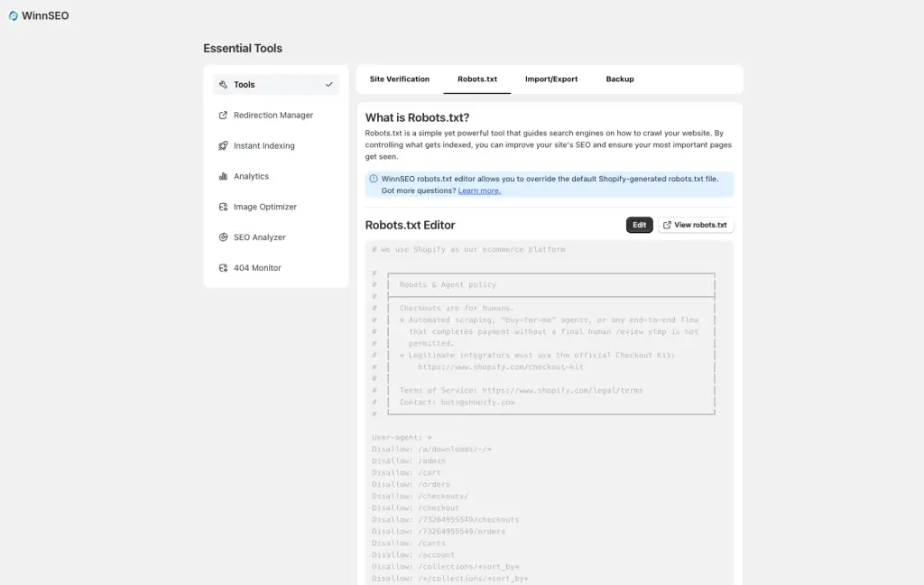Click the Redirection Manager icon

tap(223, 115)
